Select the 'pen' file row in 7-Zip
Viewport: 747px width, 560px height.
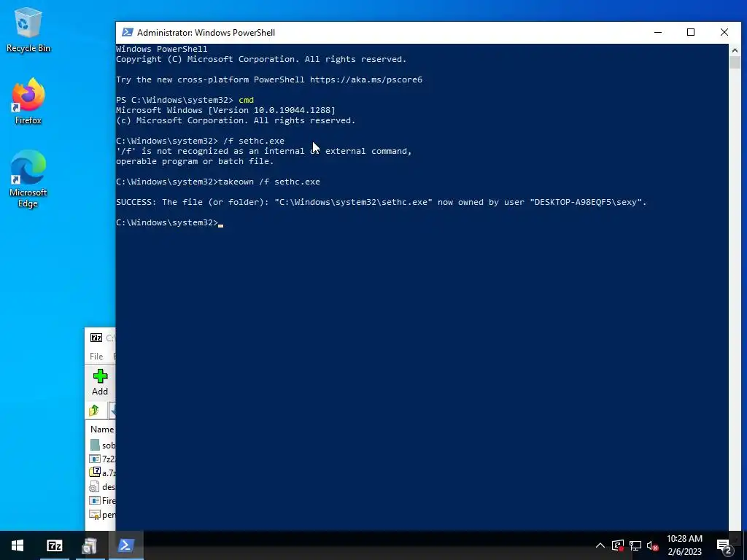click(x=102, y=514)
